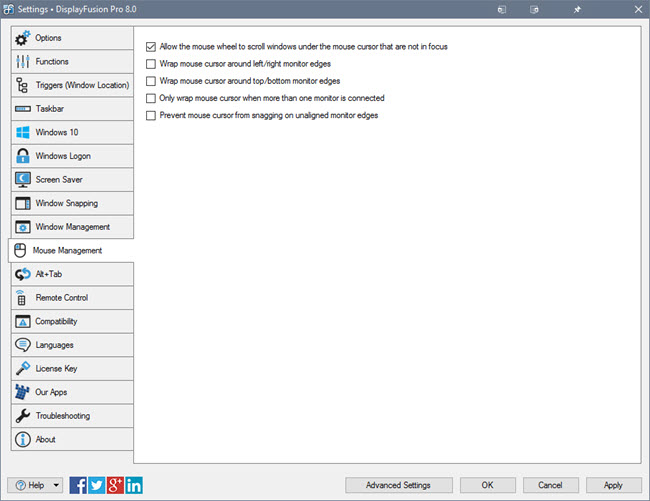Image resolution: width=650 pixels, height=501 pixels.
Task: Click the Screen Saver monitor icon
Action: coord(23,179)
